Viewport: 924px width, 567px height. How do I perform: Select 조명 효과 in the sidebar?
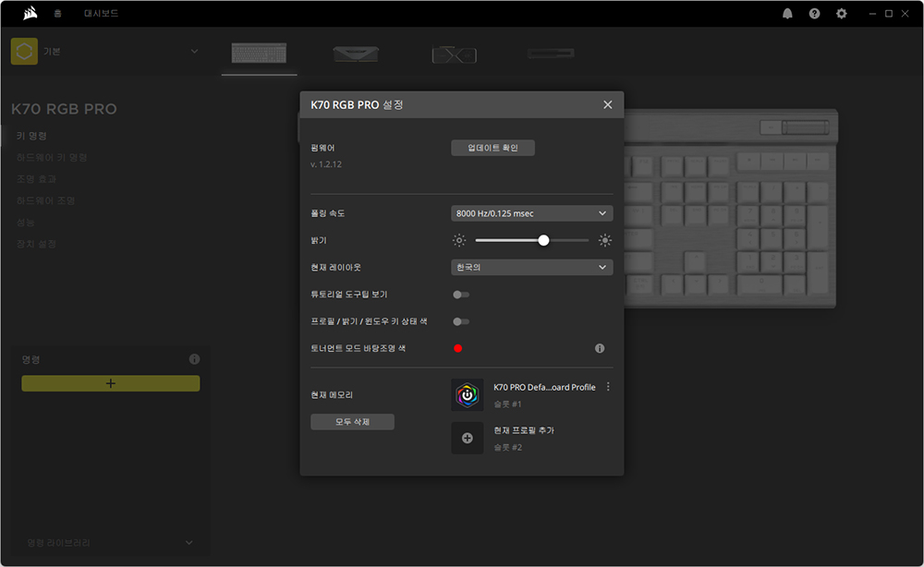[x=37, y=179]
